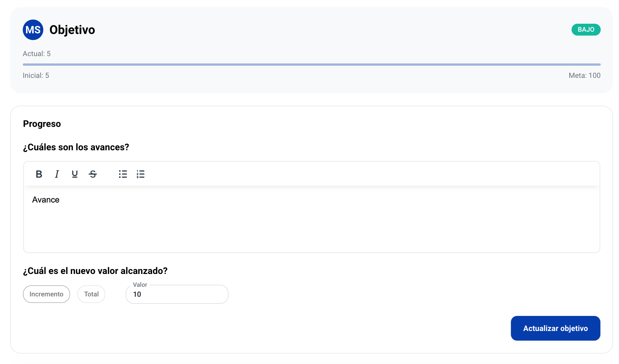Insert a numbered list
Viewport: 619px width, 364px height.
click(x=140, y=174)
